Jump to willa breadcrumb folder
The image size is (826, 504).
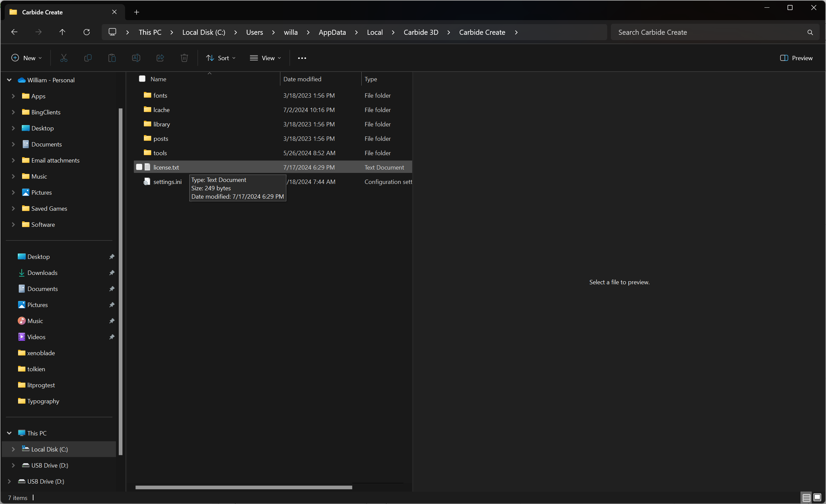point(291,32)
